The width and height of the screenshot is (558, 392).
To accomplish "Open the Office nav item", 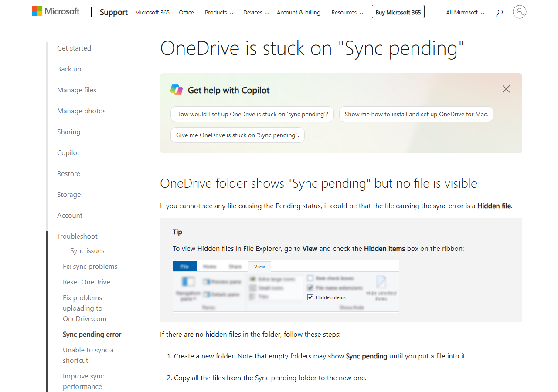I will (187, 12).
